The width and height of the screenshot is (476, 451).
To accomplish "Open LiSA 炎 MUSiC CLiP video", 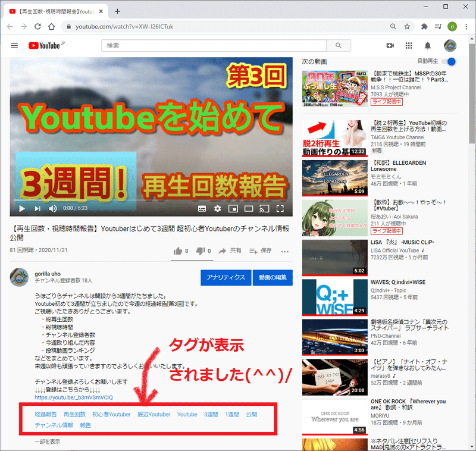I will 334,258.
